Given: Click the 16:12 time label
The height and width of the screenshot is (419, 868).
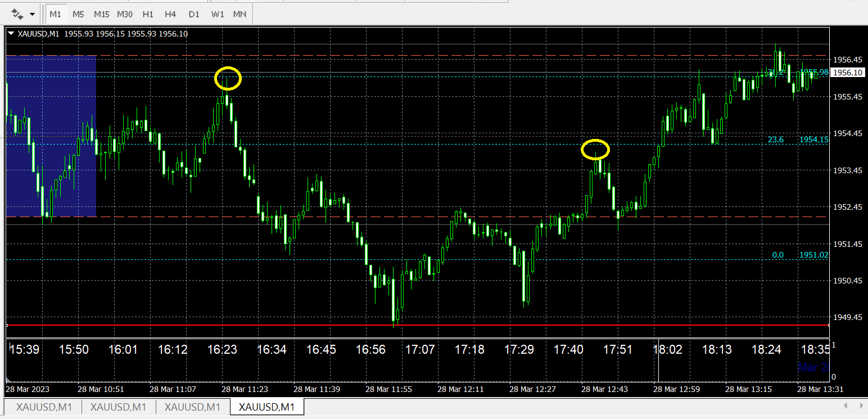Looking at the screenshot, I should (173, 350).
